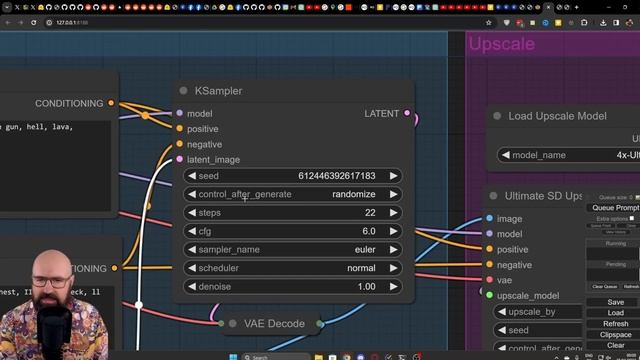Image resolution: width=640 pixels, height=360 pixels.
Task: Click the Ultimate SD Upscale node collapse dot
Action: tap(493, 196)
